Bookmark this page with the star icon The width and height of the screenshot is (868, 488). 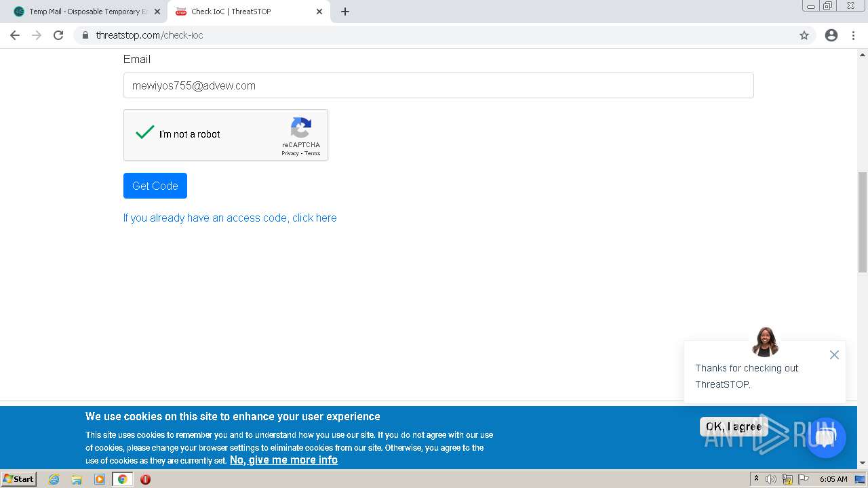point(804,35)
